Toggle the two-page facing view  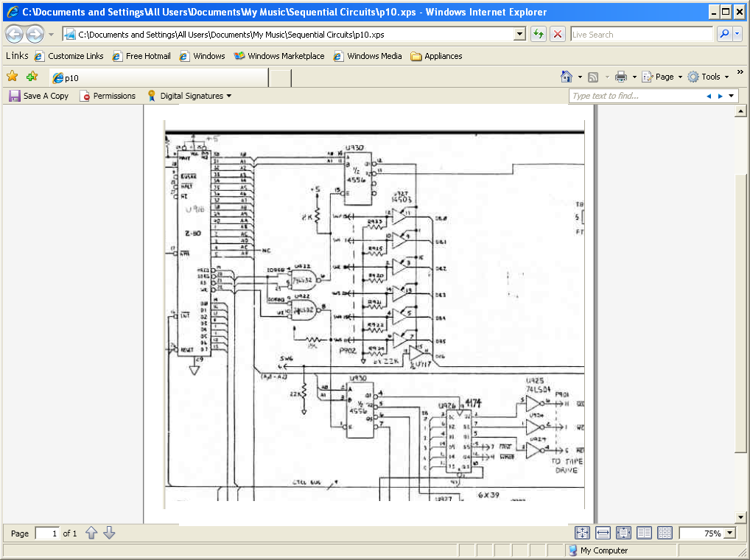point(645,533)
